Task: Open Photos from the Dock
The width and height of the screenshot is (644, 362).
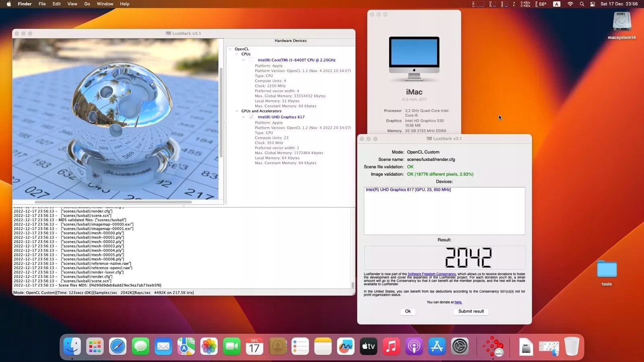Action: [209, 346]
